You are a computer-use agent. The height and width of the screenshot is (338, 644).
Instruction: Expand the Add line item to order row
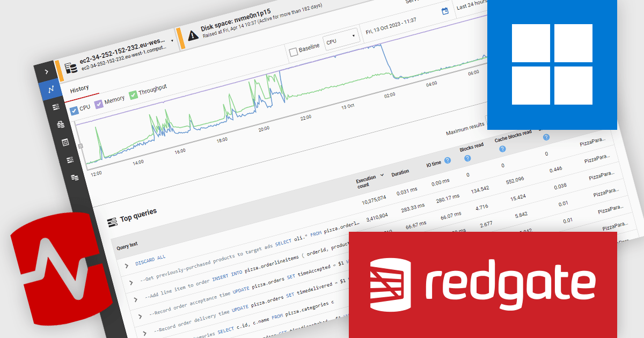point(135,299)
